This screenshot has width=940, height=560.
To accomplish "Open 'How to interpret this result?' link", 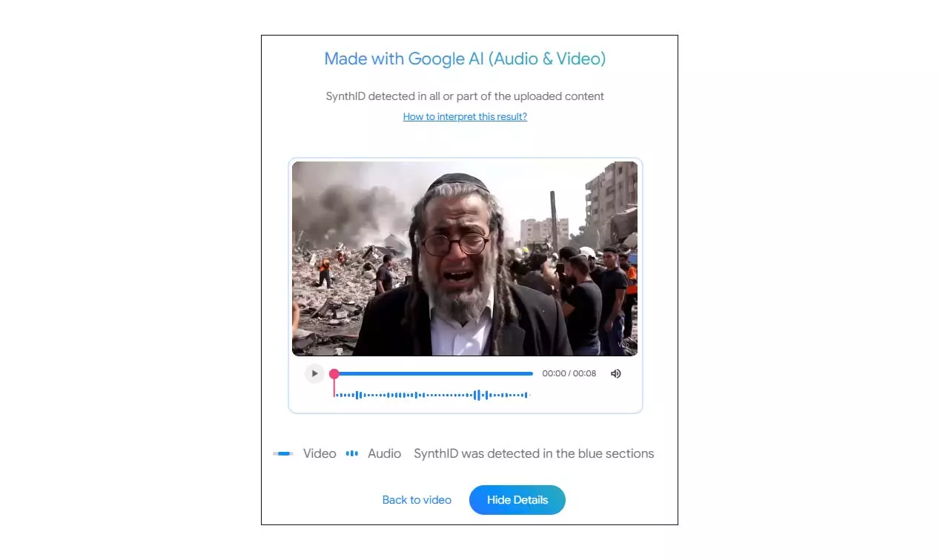I will 465,116.
